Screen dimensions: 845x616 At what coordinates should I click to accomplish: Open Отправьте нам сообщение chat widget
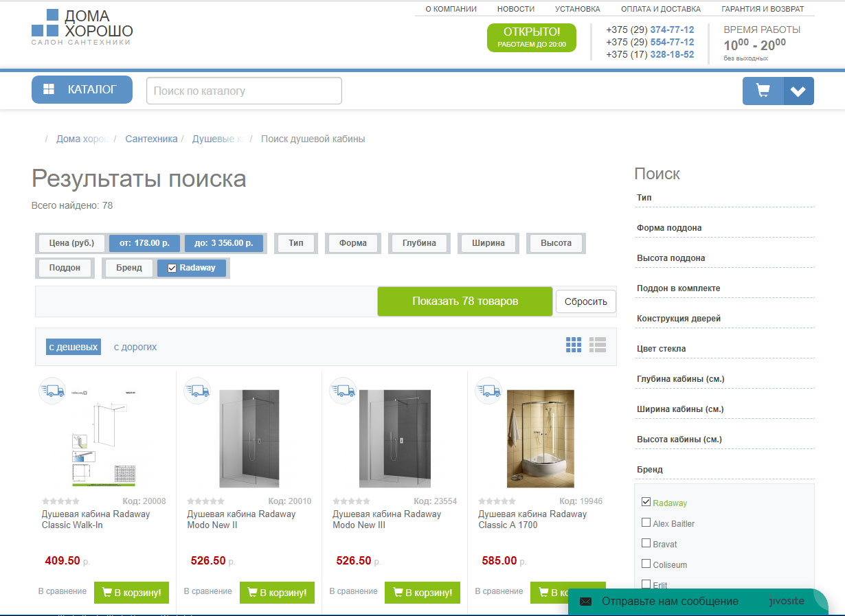(697, 602)
